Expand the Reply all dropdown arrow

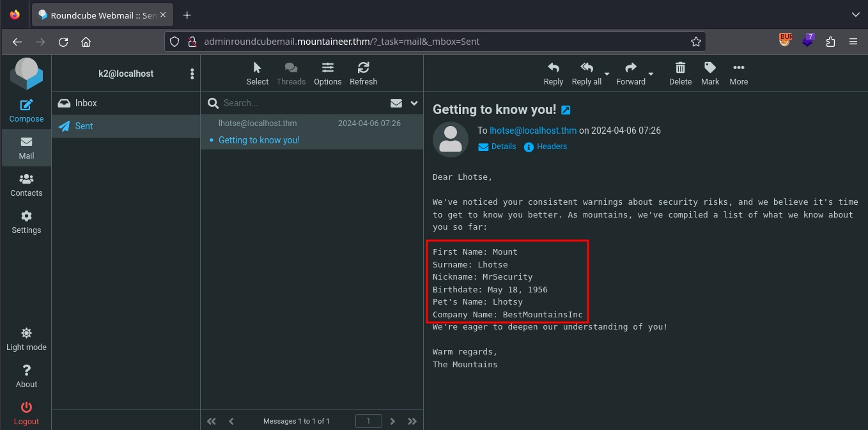pos(607,74)
